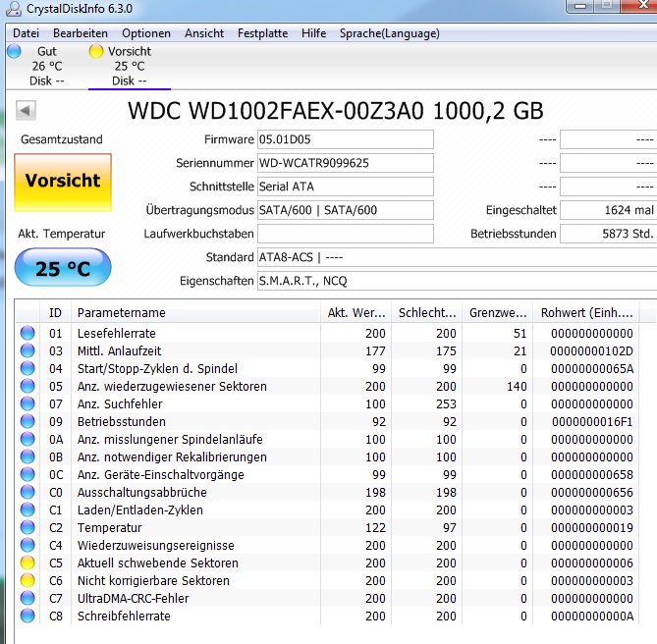Click status icon of Ausschaltungsabbrüche row
The width and height of the screenshot is (657, 644).
coord(27,492)
